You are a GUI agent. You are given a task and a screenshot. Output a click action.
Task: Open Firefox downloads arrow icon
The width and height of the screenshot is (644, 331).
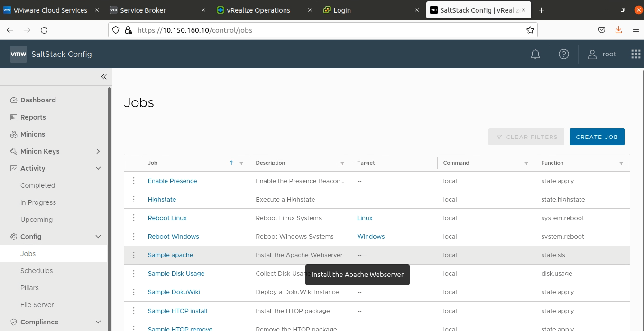pyautogui.click(x=618, y=30)
